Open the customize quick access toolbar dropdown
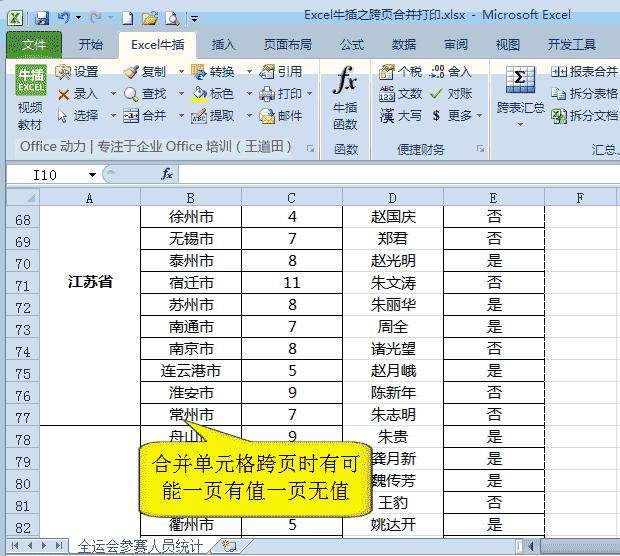The width and height of the screenshot is (620, 556). click(194, 18)
